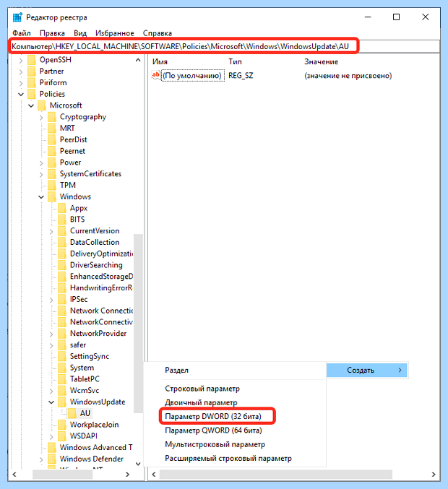Click the Registry Editor app icon in title bar
448x489 pixels.
pos(17,17)
